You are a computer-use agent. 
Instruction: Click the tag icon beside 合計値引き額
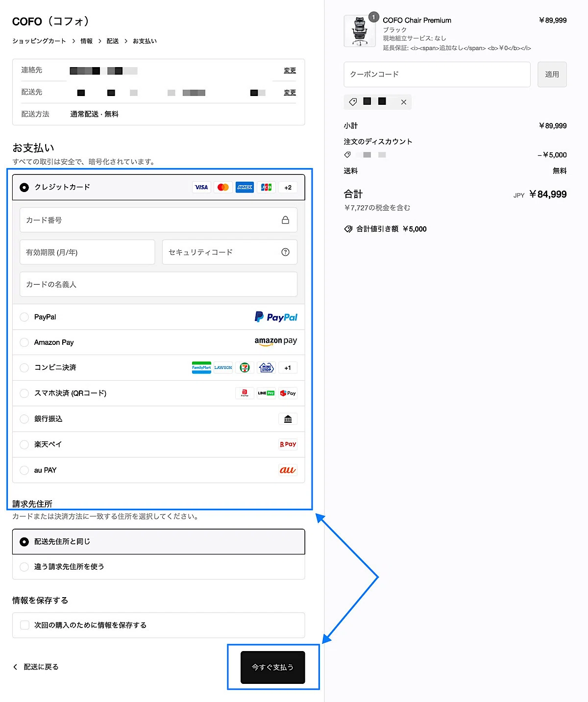click(348, 229)
